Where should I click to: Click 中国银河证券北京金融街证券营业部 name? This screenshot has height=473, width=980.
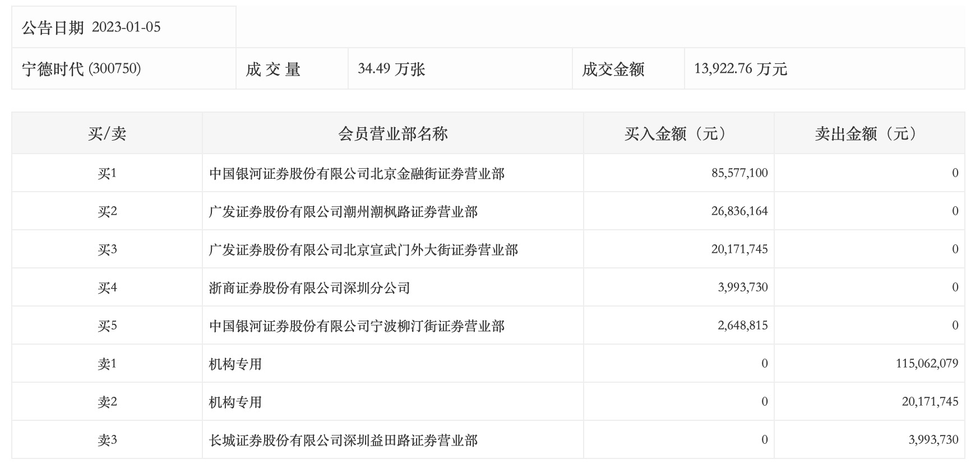357,174
